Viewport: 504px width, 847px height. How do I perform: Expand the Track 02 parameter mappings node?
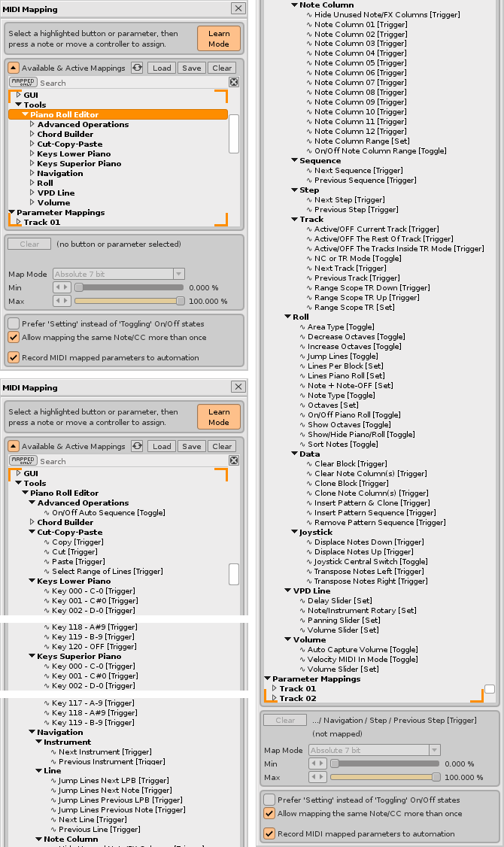point(275,698)
